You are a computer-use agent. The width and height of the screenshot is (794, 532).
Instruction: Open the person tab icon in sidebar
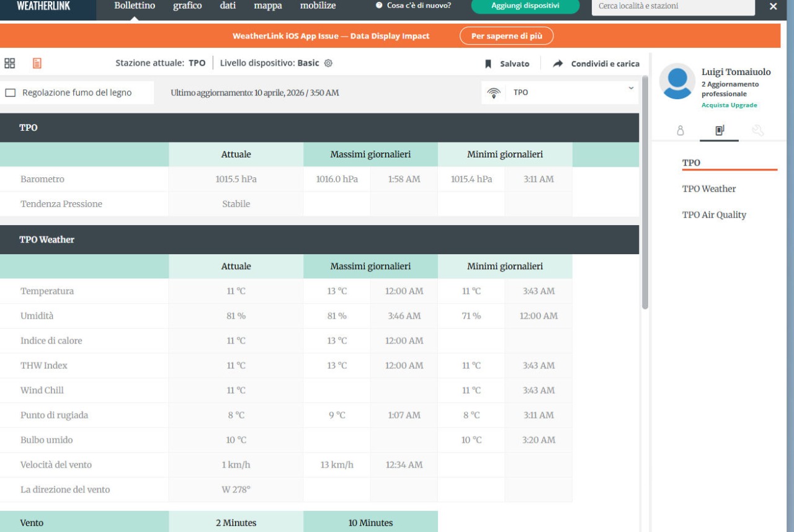(x=680, y=131)
